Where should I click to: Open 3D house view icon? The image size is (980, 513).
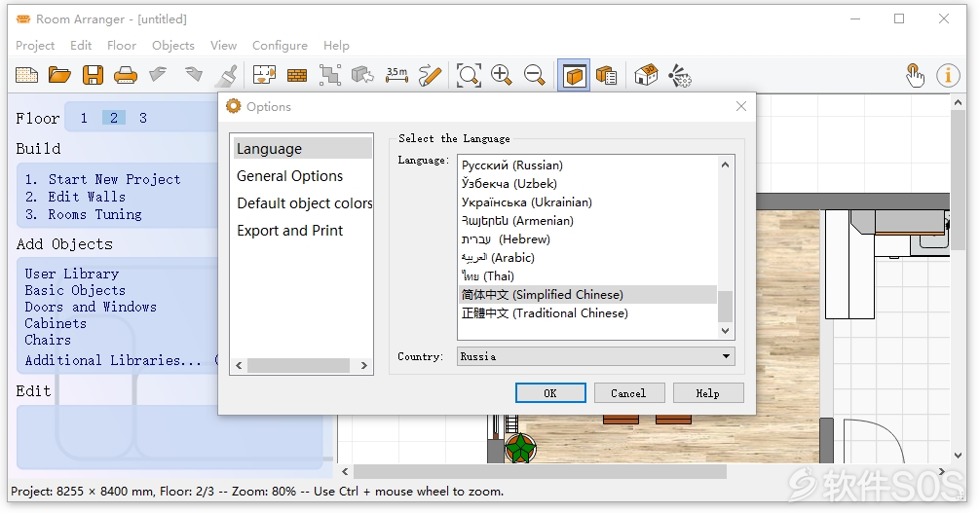click(646, 76)
